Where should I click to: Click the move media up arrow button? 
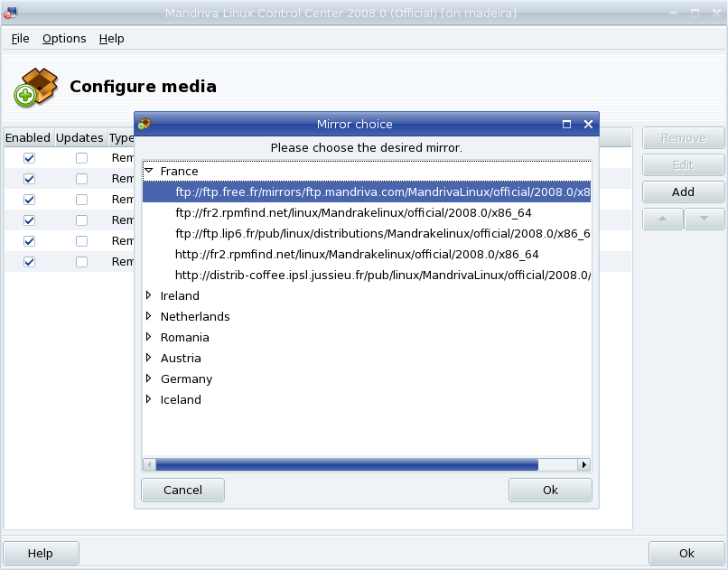663,219
